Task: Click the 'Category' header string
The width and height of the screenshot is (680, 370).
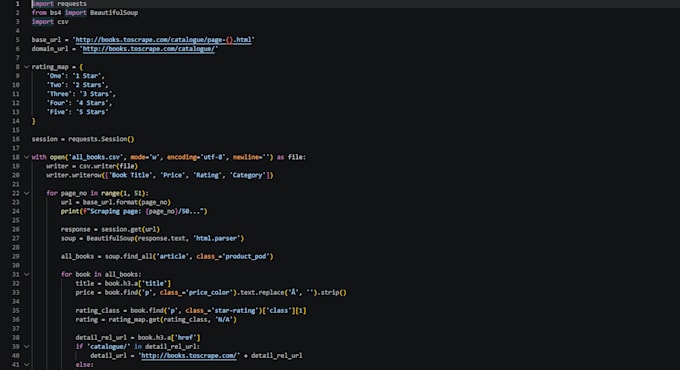Action: point(247,175)
